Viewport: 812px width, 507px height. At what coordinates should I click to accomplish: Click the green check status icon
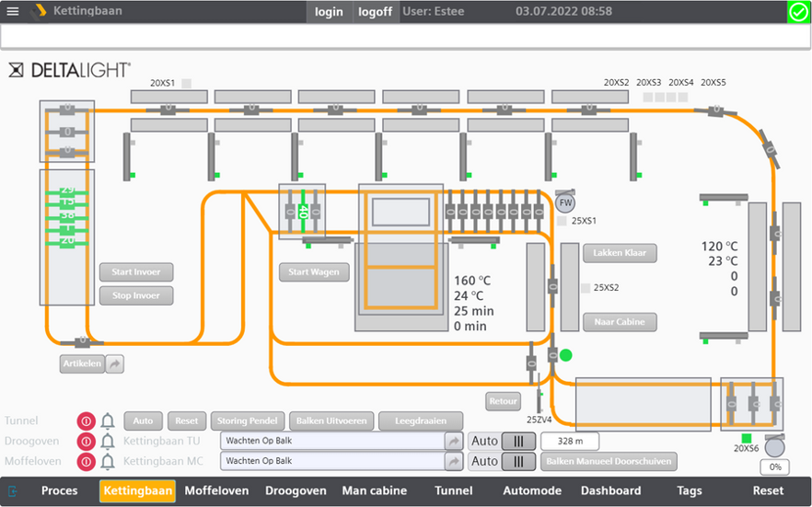(x=798, y=12)
